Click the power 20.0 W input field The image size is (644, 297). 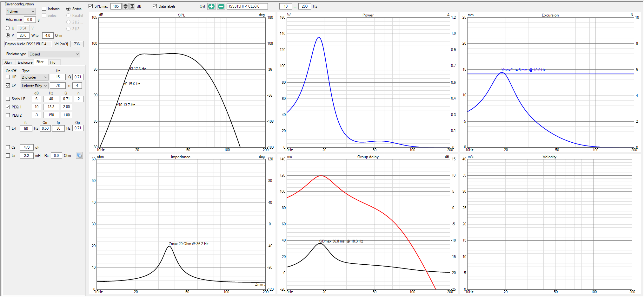(x=23, y=36)
